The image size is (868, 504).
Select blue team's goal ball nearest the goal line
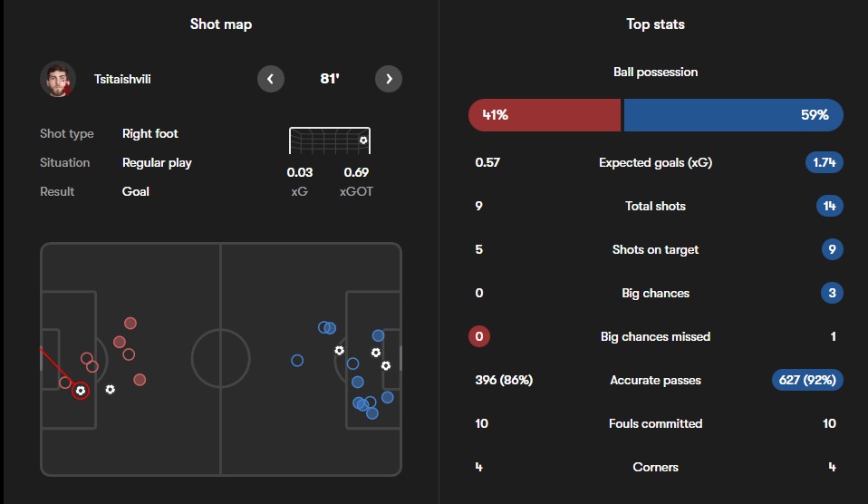pos(386,365)
